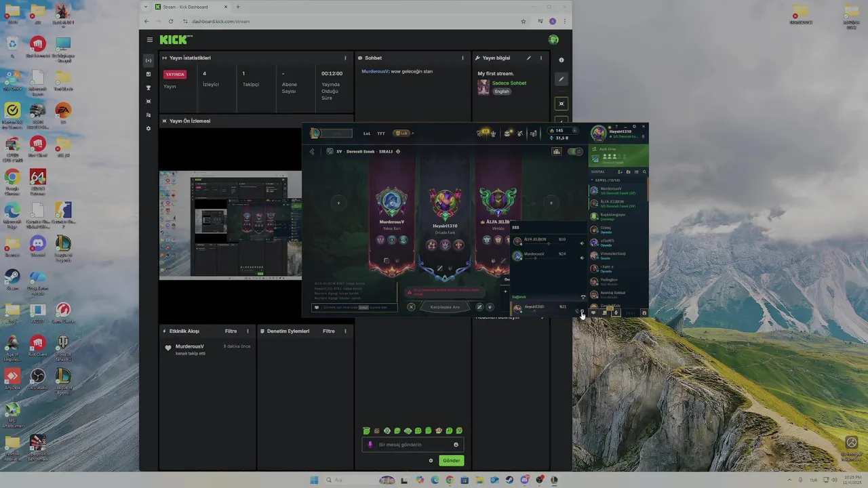
Task: Adjust ÂLFA JELİBON voice volume slider
Action: point(545,244)
